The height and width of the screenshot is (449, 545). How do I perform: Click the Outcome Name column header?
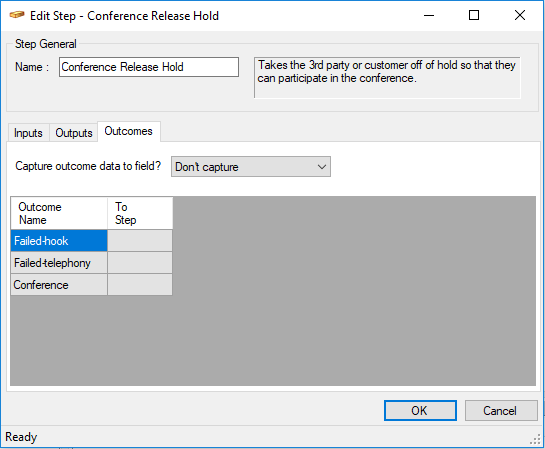click(59, 213)
